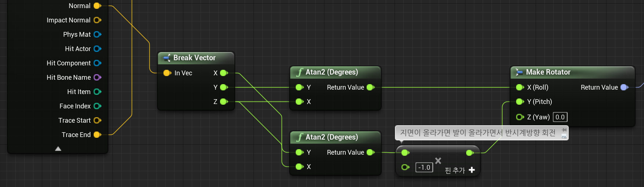
Task: Click the Hit Actor output pin
Action: pos(97,49)
